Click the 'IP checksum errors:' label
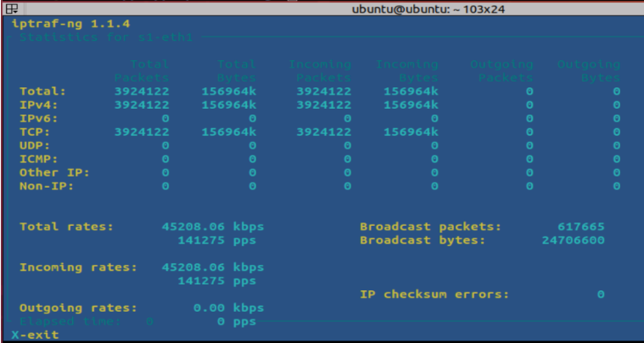The height and width of the screenshot is (343, 644). pyautogui.click(x=434, y=295)
